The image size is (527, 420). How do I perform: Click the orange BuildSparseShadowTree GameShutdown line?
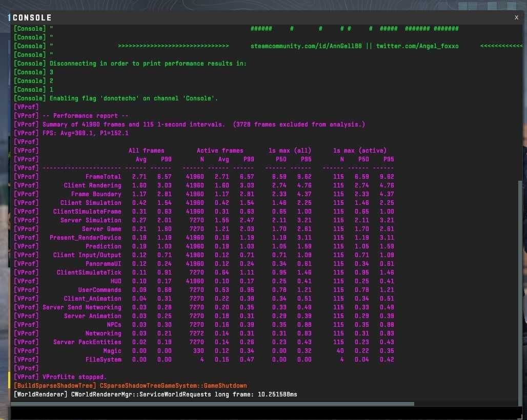(130, 386)
